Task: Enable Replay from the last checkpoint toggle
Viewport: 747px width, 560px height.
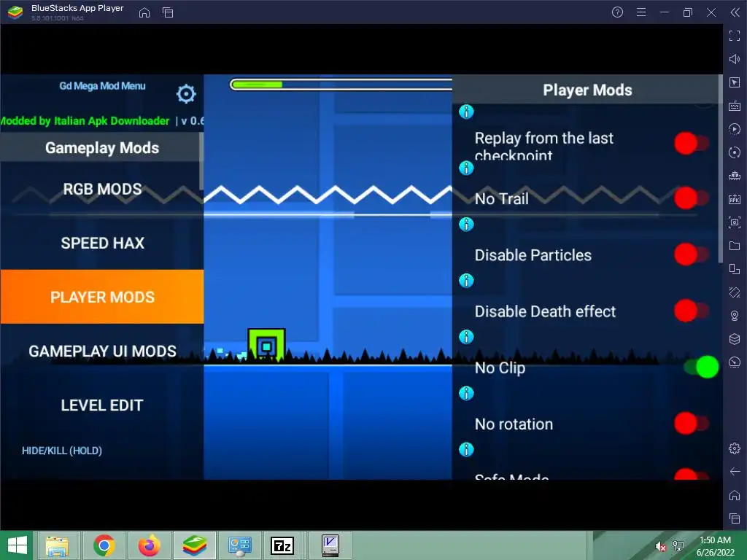Action: pos(692,143)
